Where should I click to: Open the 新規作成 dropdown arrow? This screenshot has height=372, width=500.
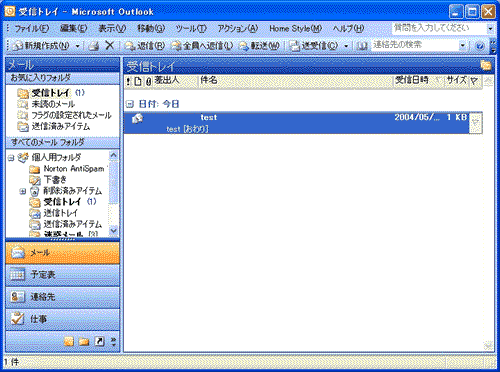point(77,46)
